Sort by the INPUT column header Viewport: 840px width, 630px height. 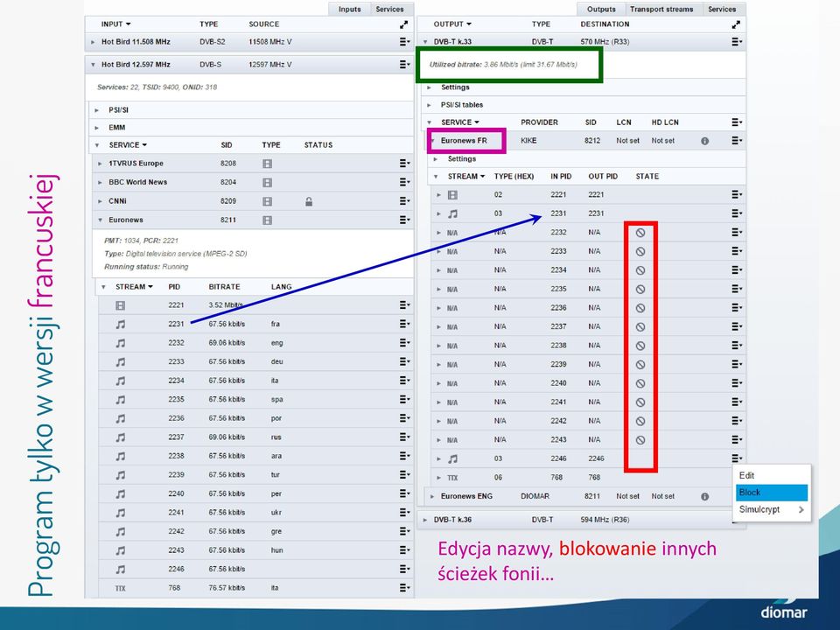(115, 24)
